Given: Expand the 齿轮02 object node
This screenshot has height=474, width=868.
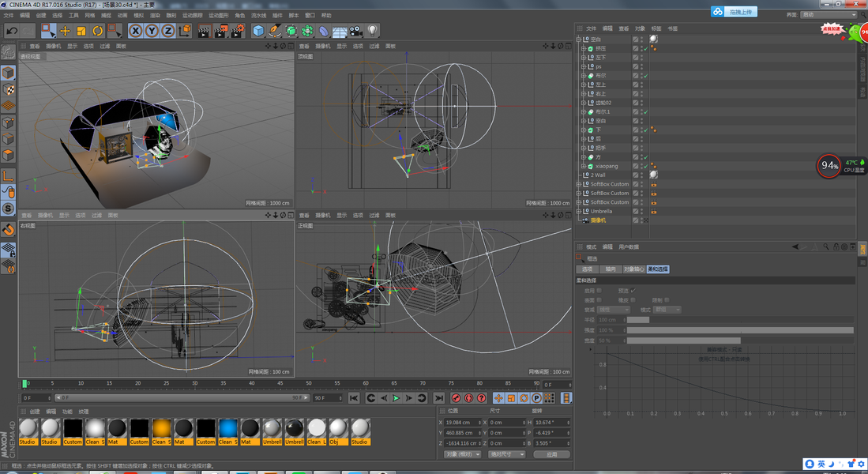Looking at the screenshot, I should click(x=584, y=103).
